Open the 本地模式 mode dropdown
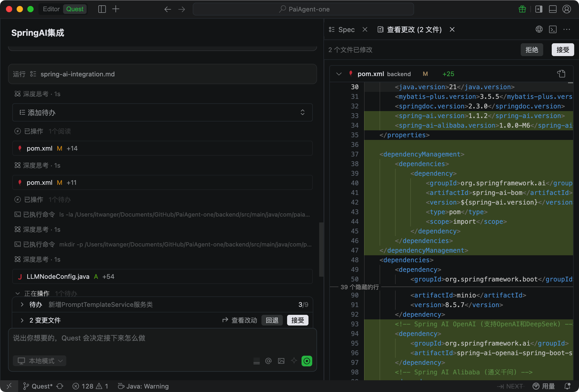This screenshot has height=392, width=579. (x=40, y=361)
